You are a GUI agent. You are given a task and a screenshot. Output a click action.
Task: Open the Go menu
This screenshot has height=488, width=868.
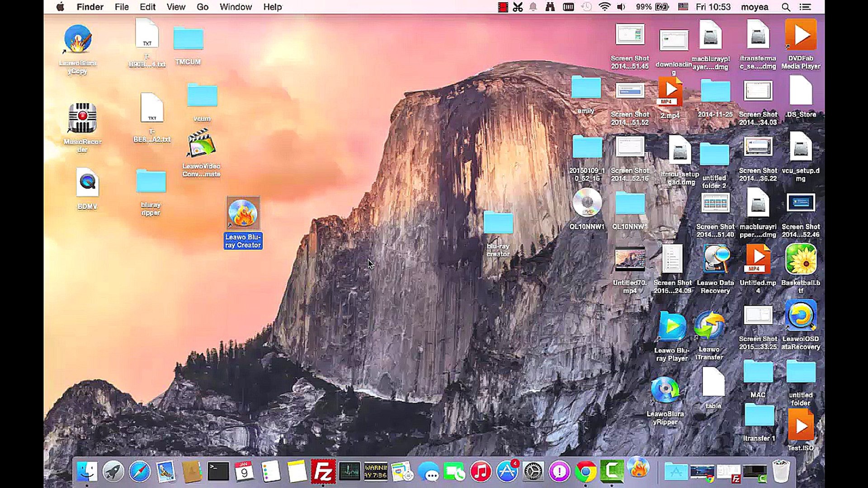203,7
